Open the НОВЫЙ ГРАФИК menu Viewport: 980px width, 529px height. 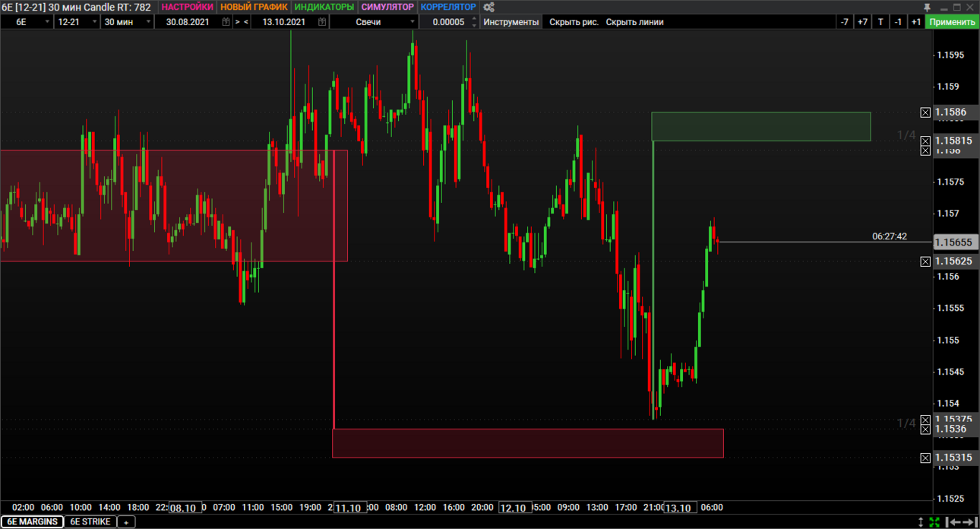tap(254, 7)
